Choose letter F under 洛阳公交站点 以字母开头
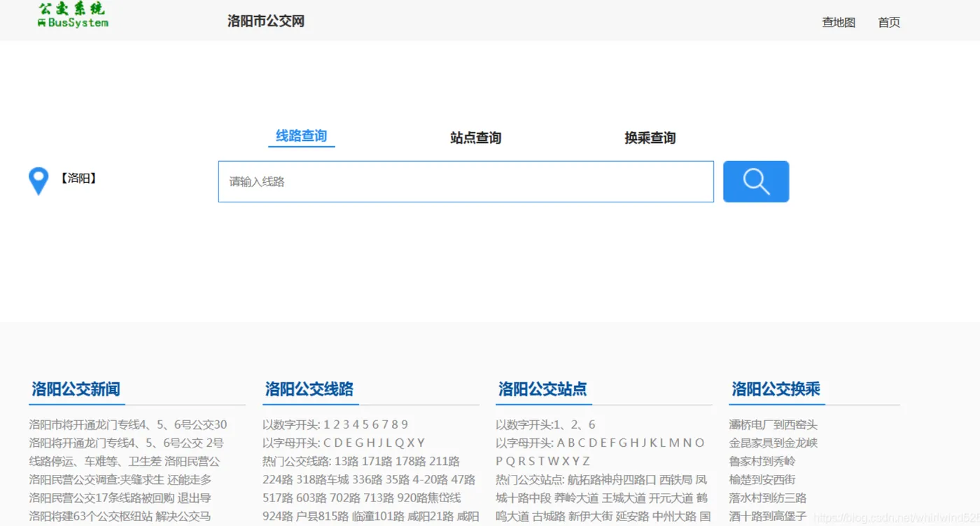Viewport: 980px width, 526px height. click(x=614, y=443)
